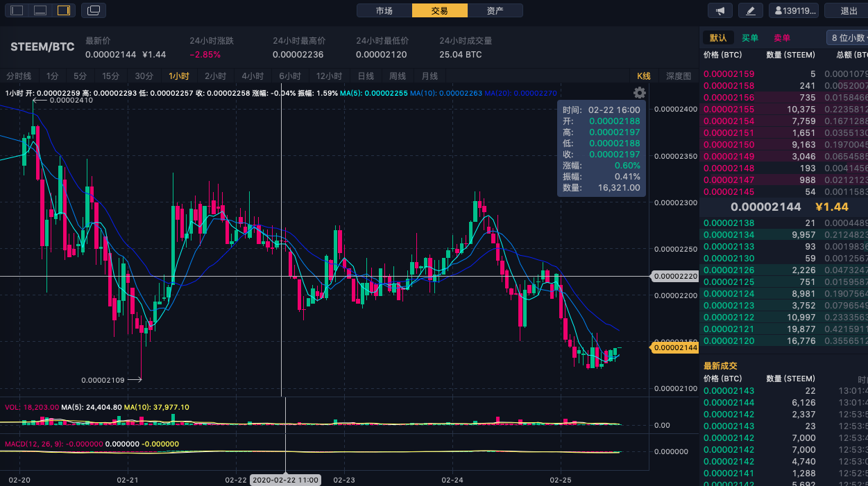Click VOL indicator label

(x=31, y=407)
